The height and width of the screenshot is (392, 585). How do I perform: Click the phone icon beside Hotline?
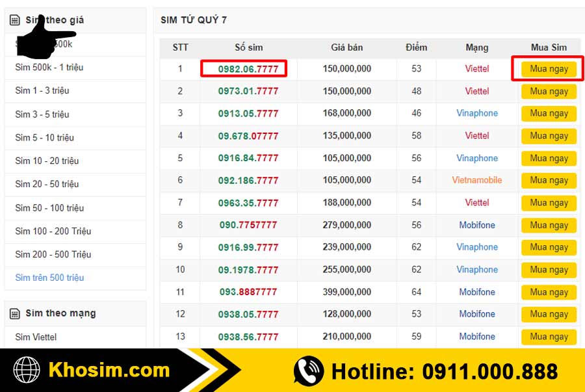tap(308, 371)
